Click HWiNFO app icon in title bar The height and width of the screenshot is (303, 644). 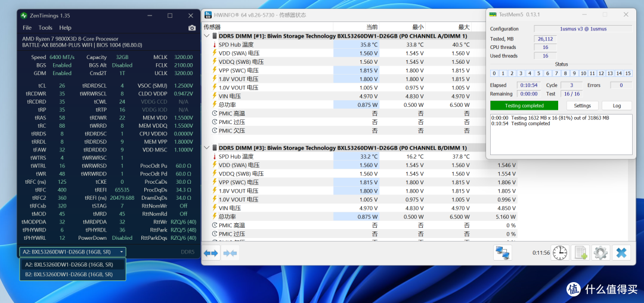[208, 15]
